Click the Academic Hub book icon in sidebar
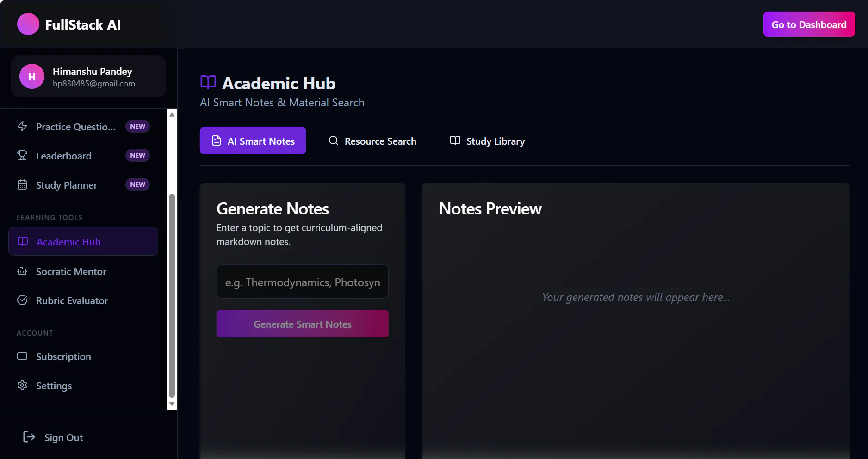The image size is (868, 459). click(23, 241)
